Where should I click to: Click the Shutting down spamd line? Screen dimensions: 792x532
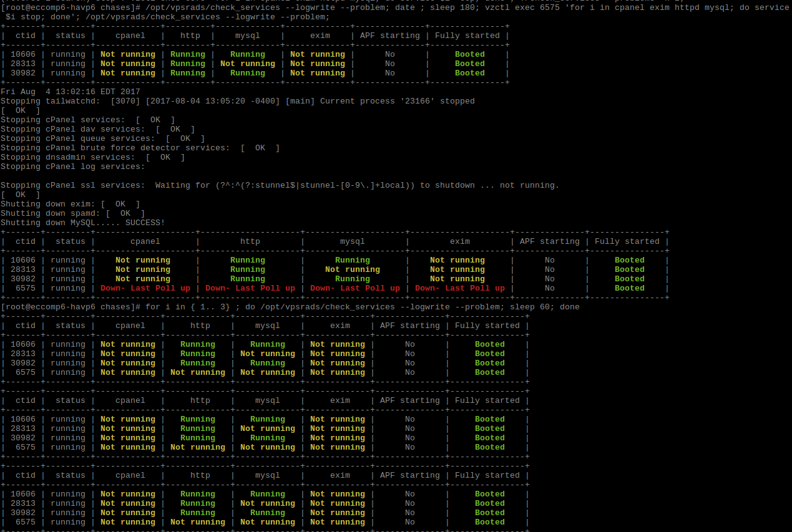point(72,213)
